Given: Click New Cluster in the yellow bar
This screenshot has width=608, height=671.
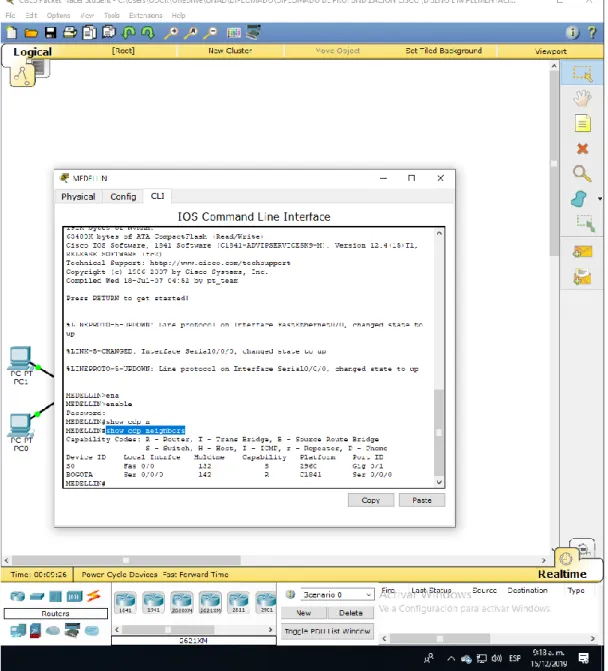Looking at the screenshot, I should pyautogui.click(x=230, y=50).
